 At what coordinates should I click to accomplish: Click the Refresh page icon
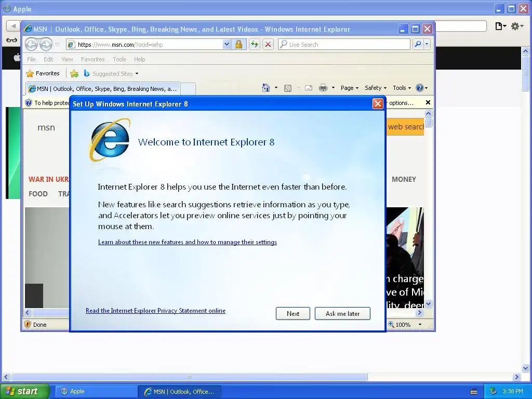click(x=255, y=45)
